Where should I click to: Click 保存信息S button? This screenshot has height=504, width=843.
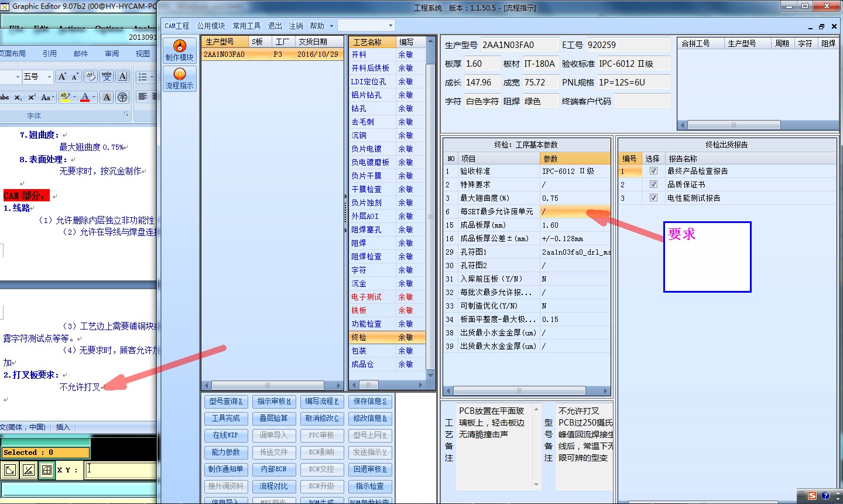pos(370,402)
